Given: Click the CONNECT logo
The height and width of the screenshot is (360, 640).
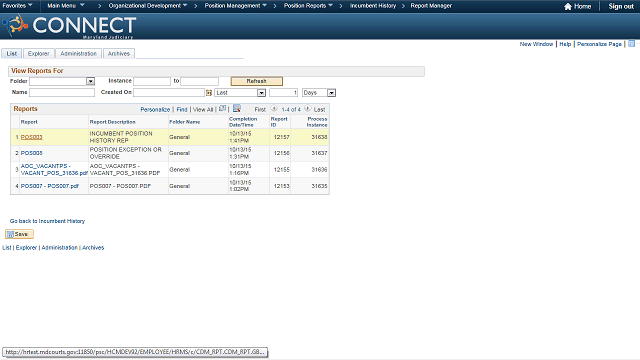Looking at the screenshot, I should click(x=69, y=26).
